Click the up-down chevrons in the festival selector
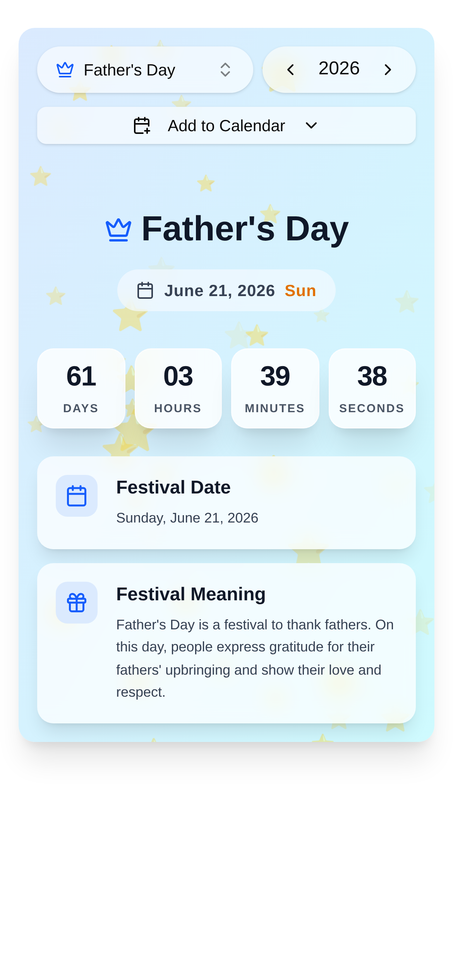 pyautogui.click(x=225, y=70)
